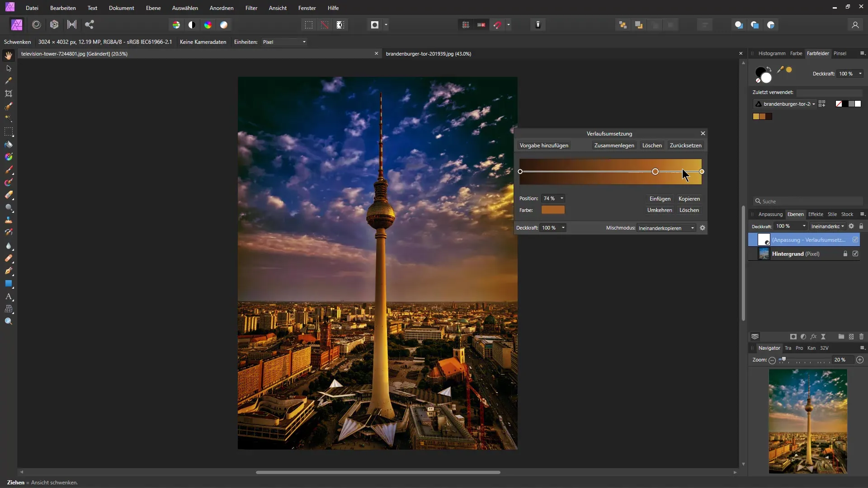Viewport: 868px width, 488px height.
Task: Click the Navigator zoom slider
Action: tap(804, 360)
